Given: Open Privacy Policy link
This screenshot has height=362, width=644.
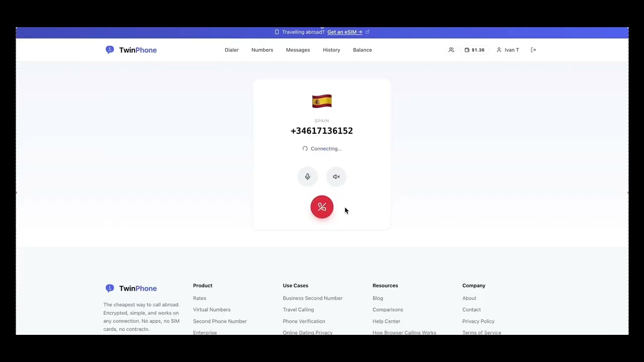Looking at the screenshot, I should (x=478, y=321).
